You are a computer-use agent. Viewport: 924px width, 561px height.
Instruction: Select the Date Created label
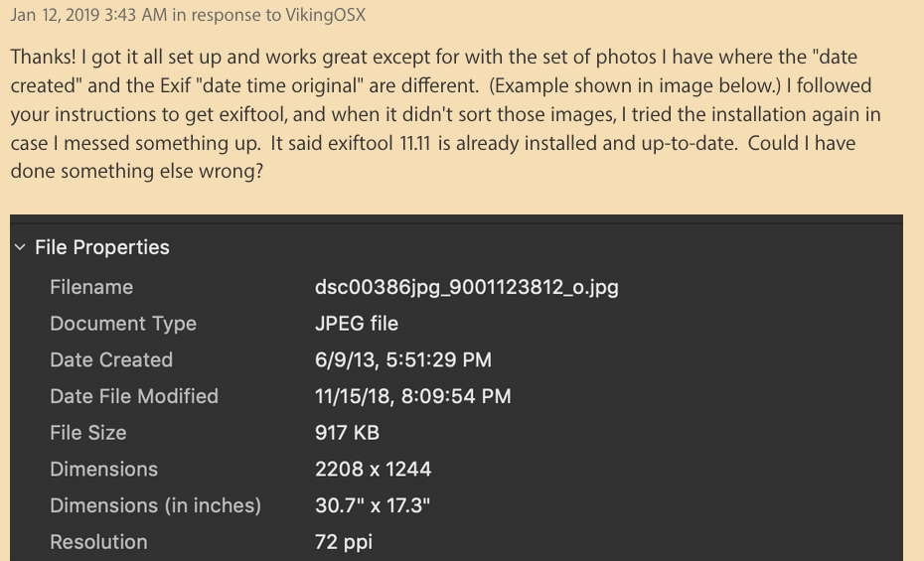click(x=111, y=359)
